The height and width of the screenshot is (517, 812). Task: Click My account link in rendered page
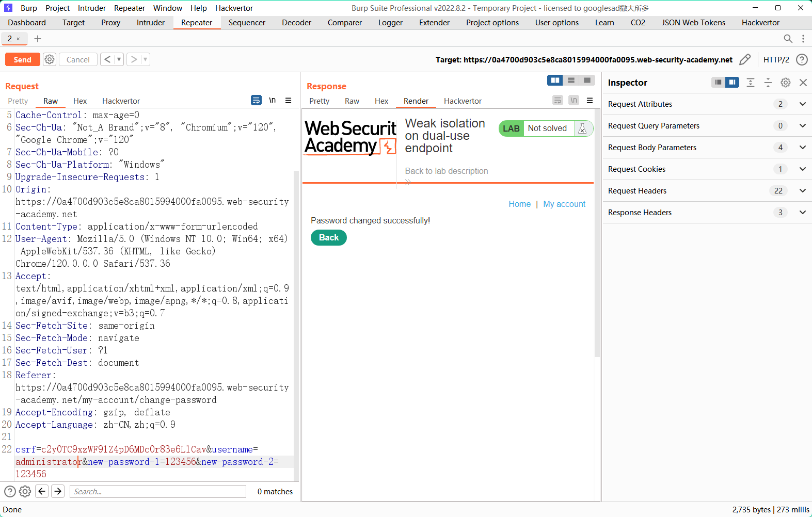(x=564, y=204)
